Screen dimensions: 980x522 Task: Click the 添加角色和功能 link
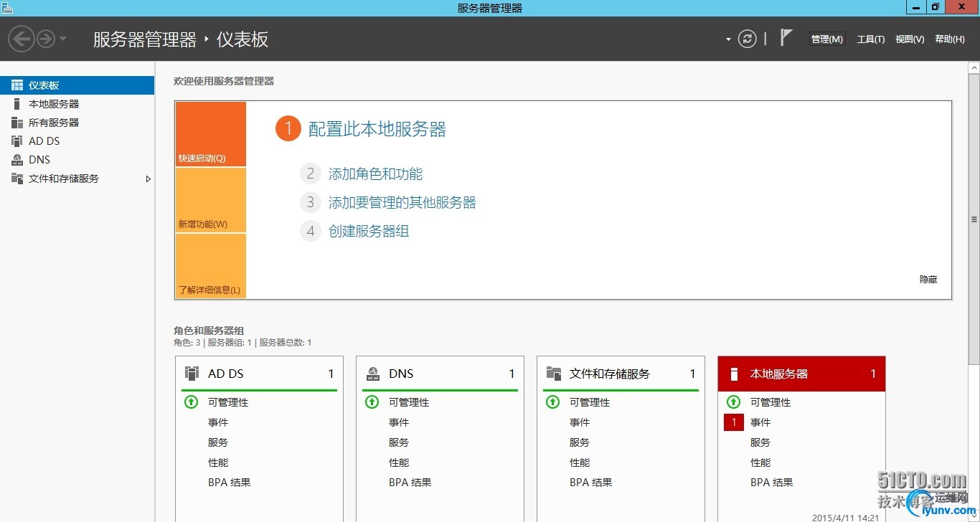(375, 174)
